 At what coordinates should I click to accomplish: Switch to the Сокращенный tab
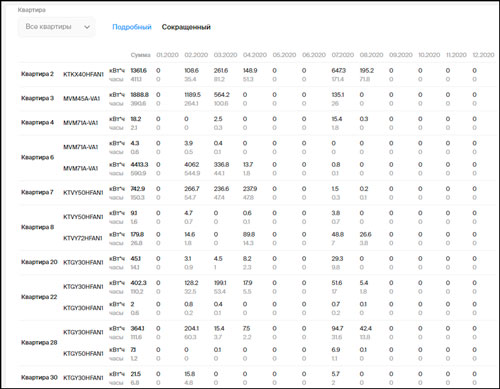tap(186, 27)
